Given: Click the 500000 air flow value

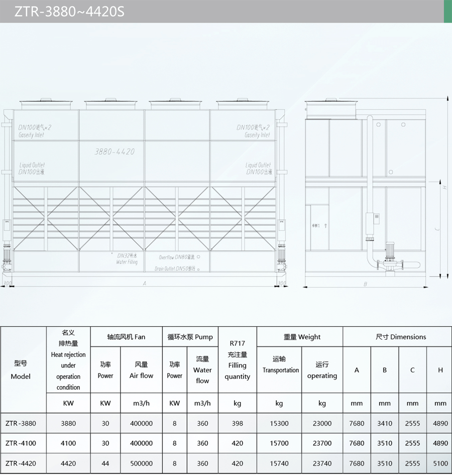Looking at the screenshot, I should 141,463.
